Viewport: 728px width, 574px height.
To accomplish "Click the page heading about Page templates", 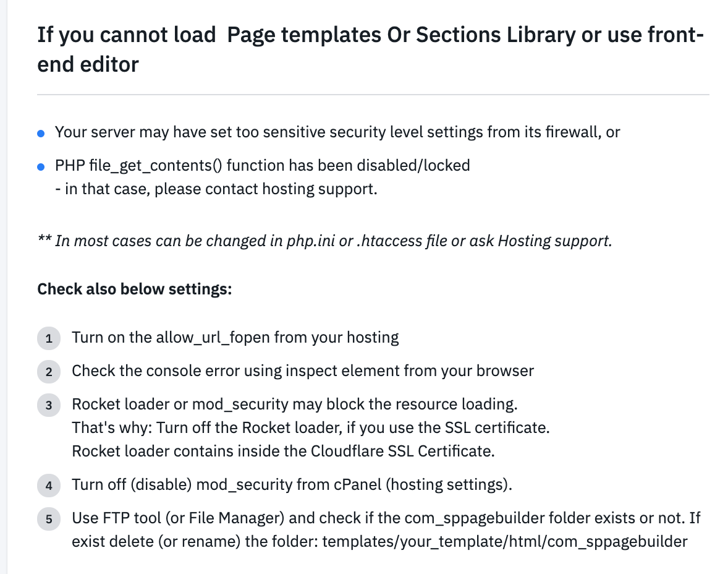I will (370, 49).
